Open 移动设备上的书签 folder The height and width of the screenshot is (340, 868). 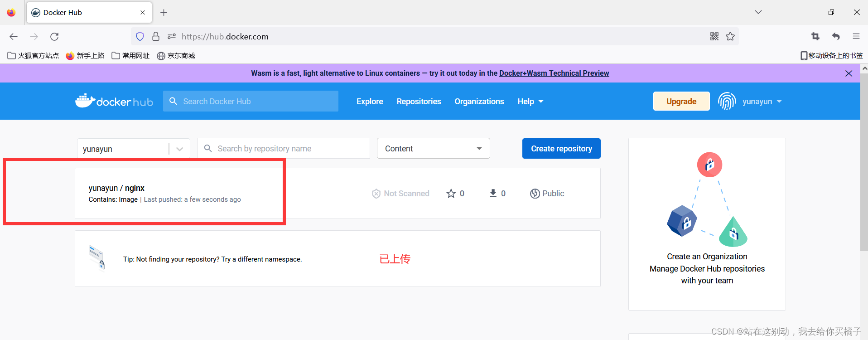[x=832, y=56]
